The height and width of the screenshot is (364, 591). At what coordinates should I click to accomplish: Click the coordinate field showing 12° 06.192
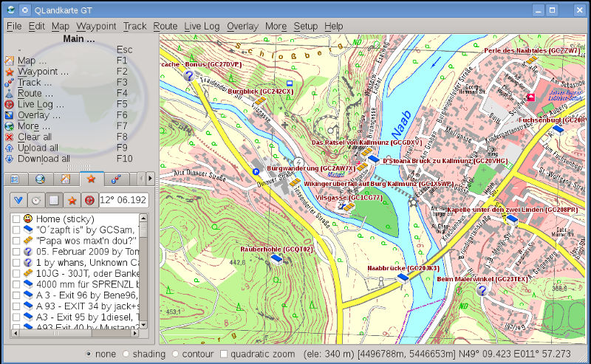(123, 200)
